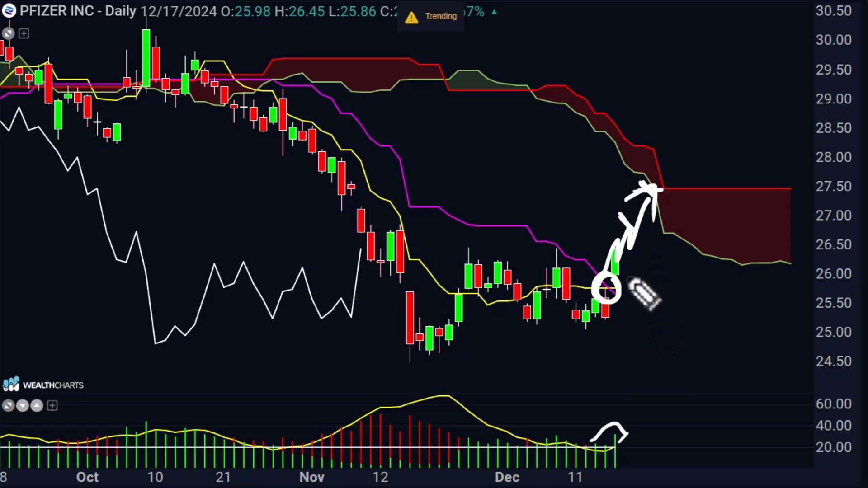This screenshot has height=488, width=868.
Task: Click the 25.50 price axis label
Action: [834, 303]
